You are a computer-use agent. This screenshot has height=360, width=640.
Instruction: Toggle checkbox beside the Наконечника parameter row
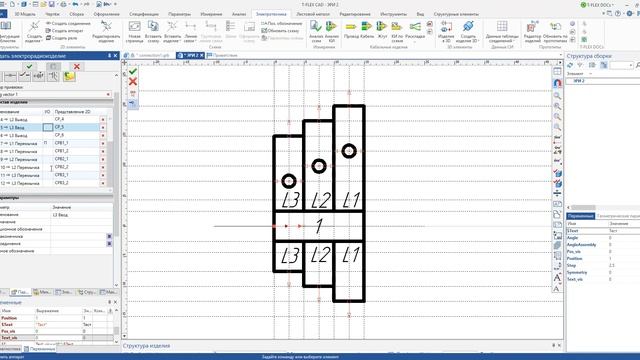point(109,236)
